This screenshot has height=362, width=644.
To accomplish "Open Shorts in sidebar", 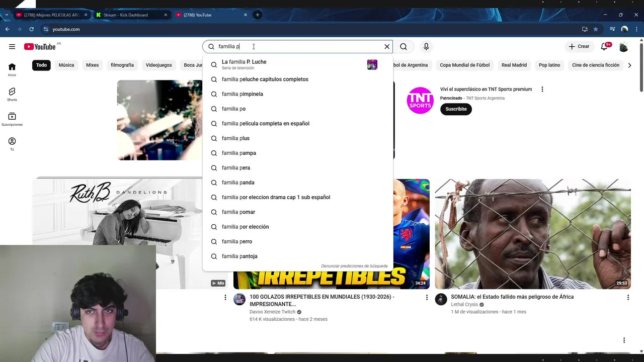I will (12, 94).
